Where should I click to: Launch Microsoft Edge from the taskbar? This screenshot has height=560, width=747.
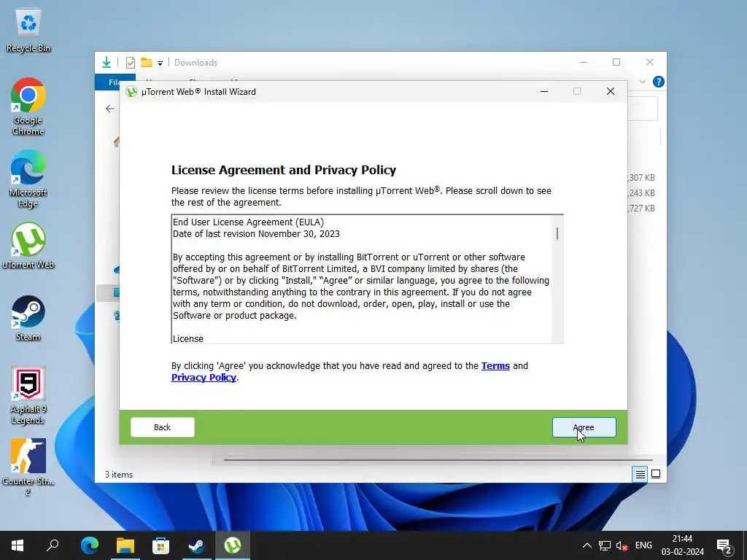click(x=90, y=545)
